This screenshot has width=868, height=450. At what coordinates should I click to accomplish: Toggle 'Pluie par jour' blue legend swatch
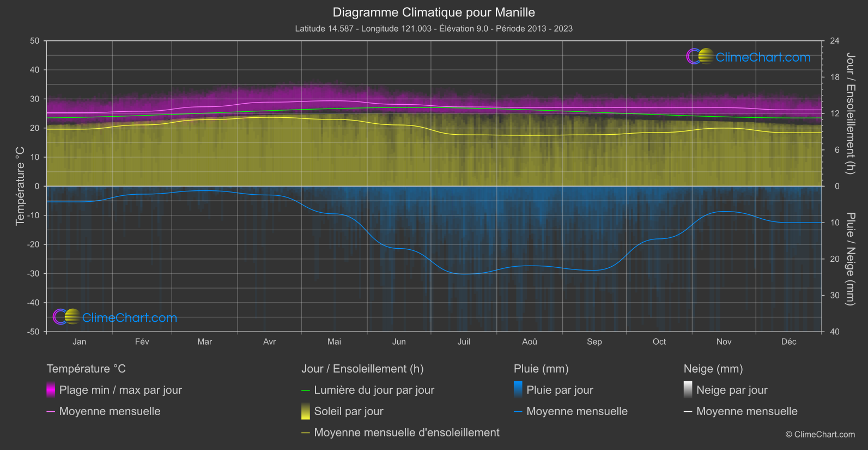pyautogui.click(x=518, y=390)
